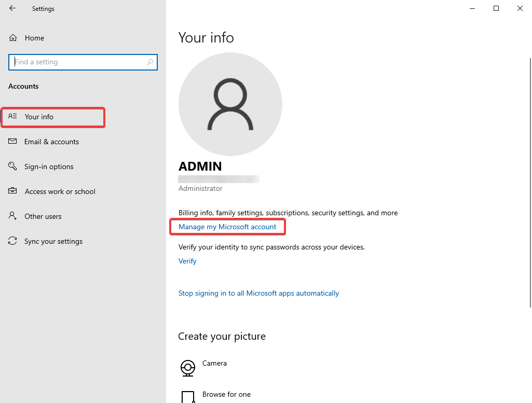Click the back arrow at top left

tap(12, 8)
